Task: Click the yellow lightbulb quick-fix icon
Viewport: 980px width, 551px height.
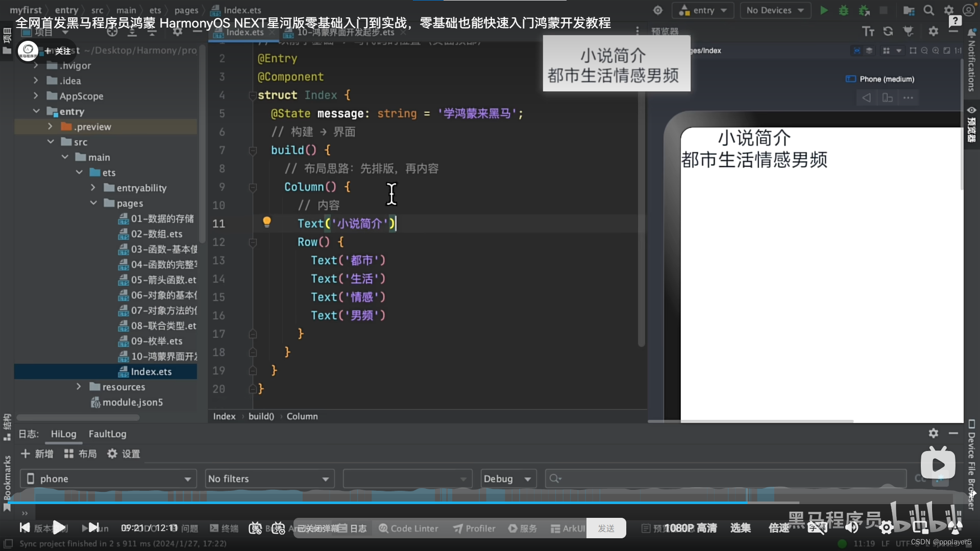Action: 266,222
